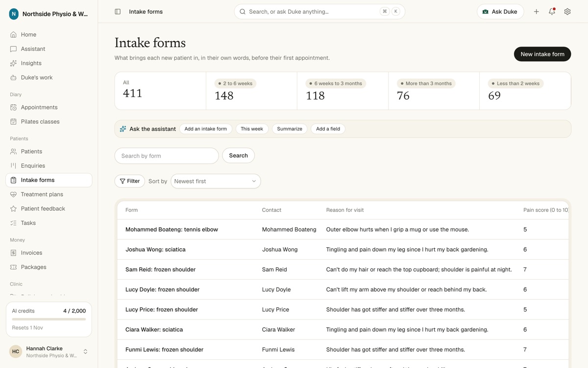Open Ciara Walker: sciatica form
The height and width of the screenshot is (368, 588).
[154, 330]
